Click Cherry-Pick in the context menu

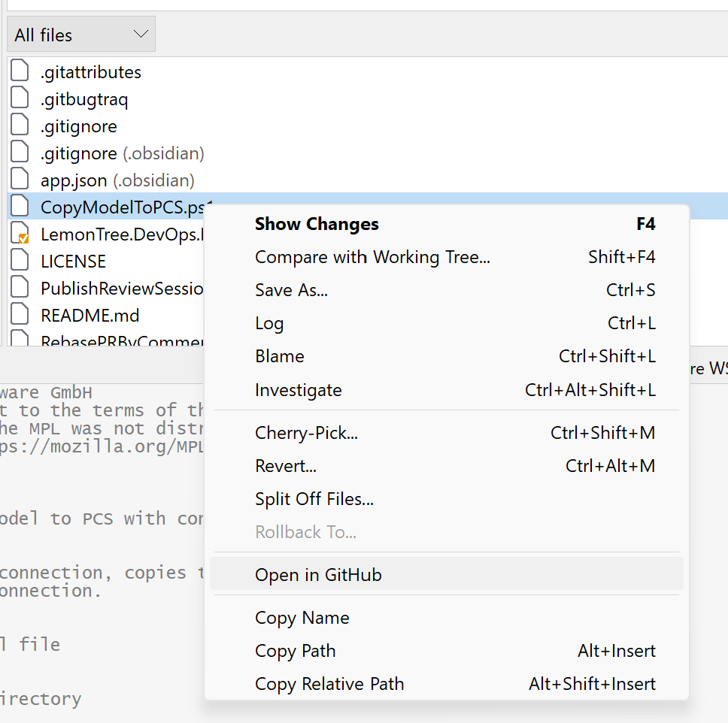[x=306, y=433]
